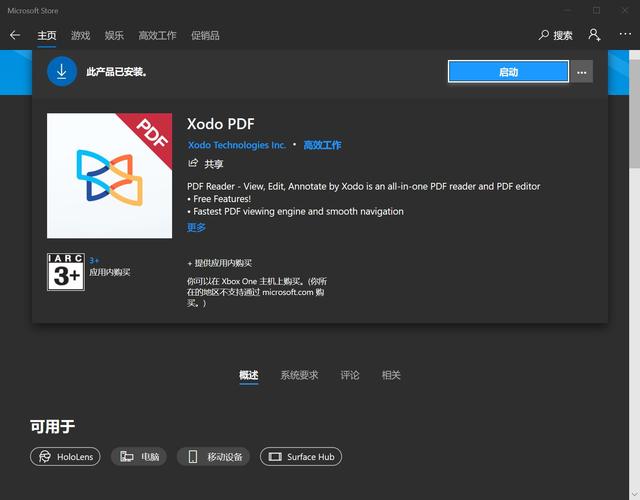The image size is (640, 500).
Task: Click the 搜索 search button
Action: coord(556,36)
